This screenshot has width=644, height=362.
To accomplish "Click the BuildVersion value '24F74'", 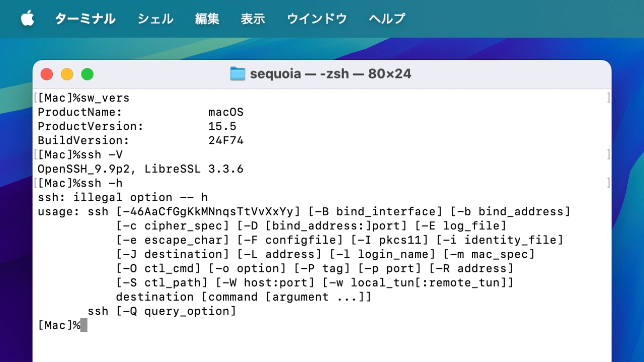I will [x=226, y=141].
